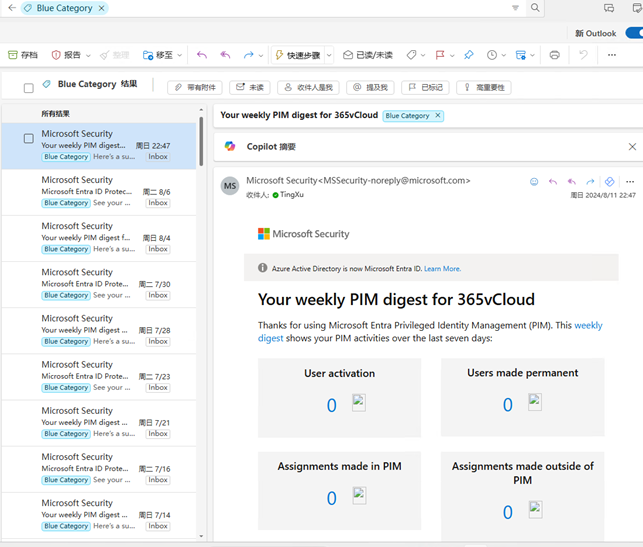Click the Inbox label on the 8/6 email
The image size is (643, 547).
point(158,203)
